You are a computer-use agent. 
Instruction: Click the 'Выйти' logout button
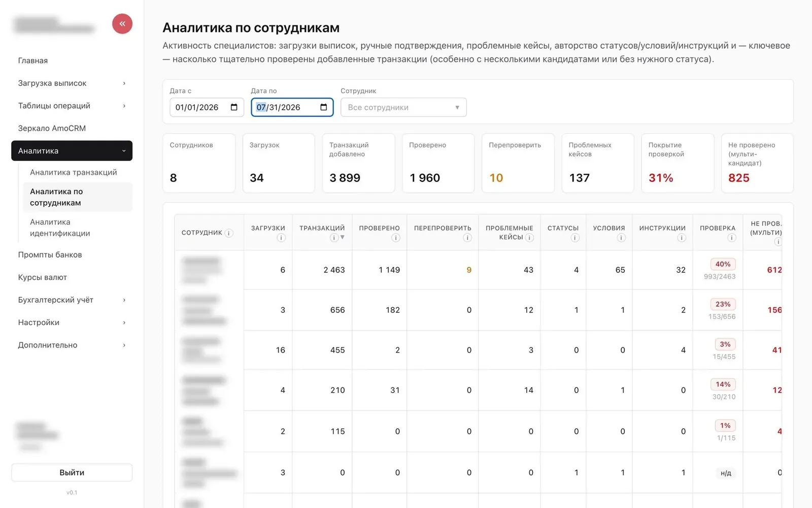point(72,472)
